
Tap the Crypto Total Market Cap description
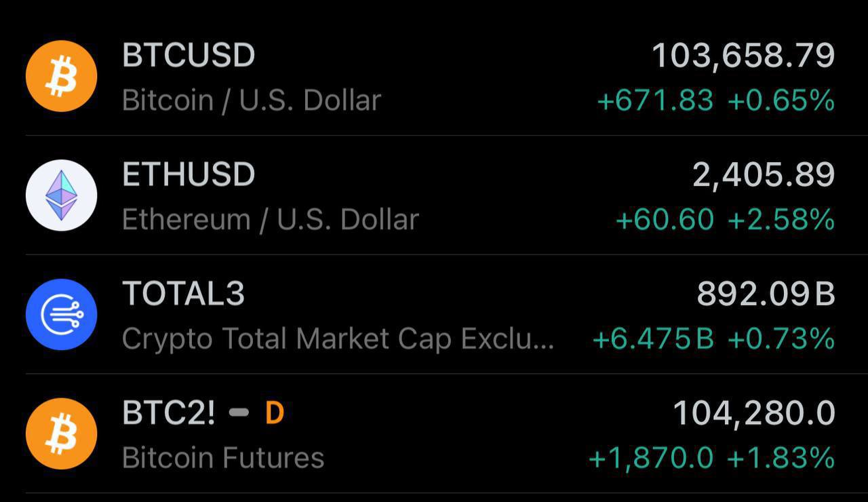[x=338, y=339]
